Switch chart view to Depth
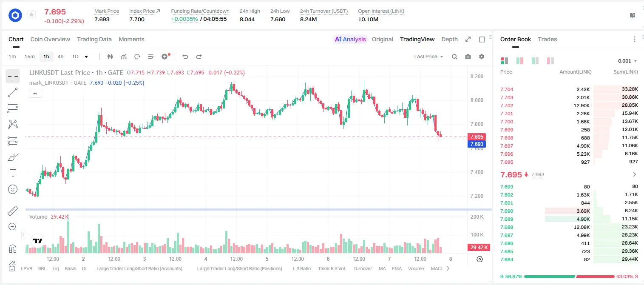 pos(449,39)
